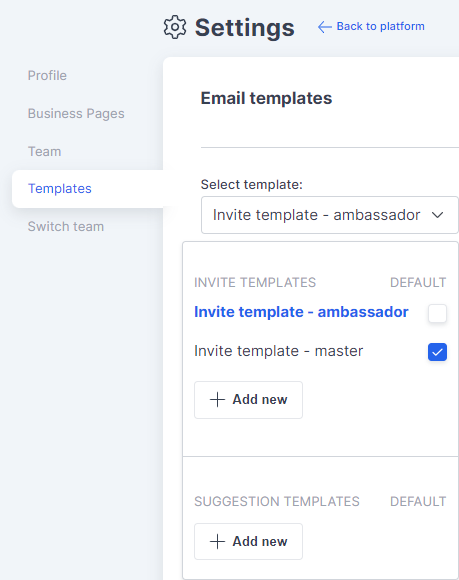The width and height of the screenshot is (459, 580).
Task: Choose Switch team in sidebar
Action: 66,226
